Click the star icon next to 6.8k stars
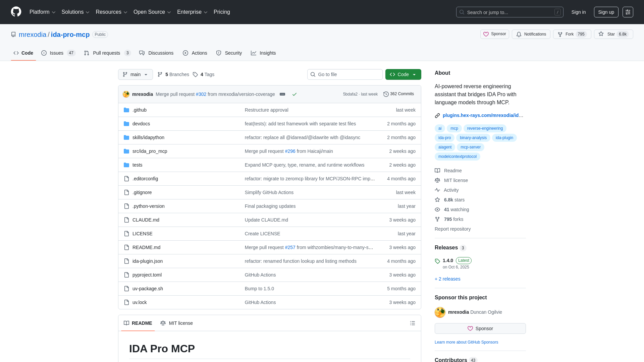This screenshot has width=644, height=362. click(437, 200)
